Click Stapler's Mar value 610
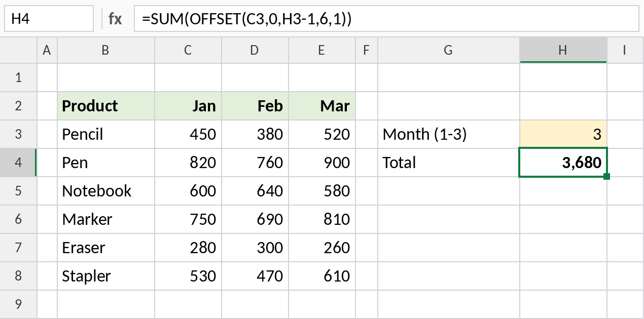 (x=322, y=276)
